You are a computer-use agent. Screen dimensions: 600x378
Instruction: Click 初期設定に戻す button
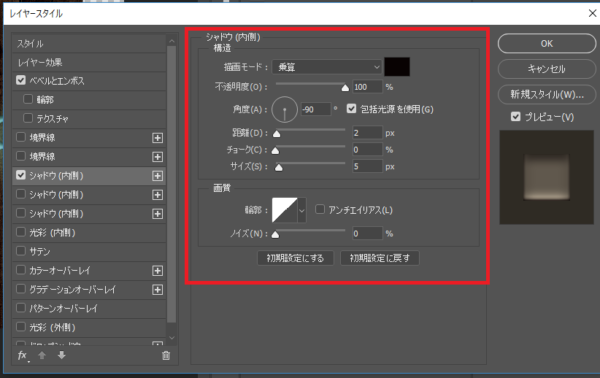pyautogui.click(x=380, y=258)
